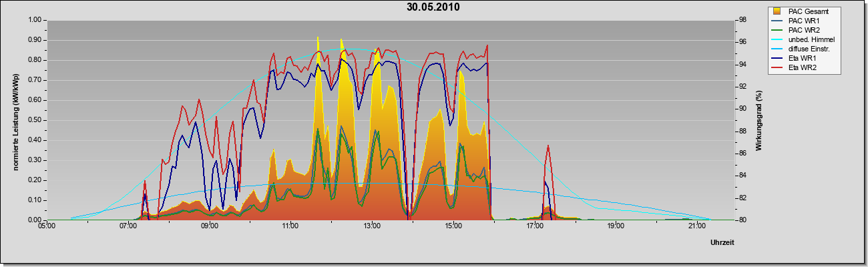Click the 13:00 time tick label
868x267 pixels.
372,227
